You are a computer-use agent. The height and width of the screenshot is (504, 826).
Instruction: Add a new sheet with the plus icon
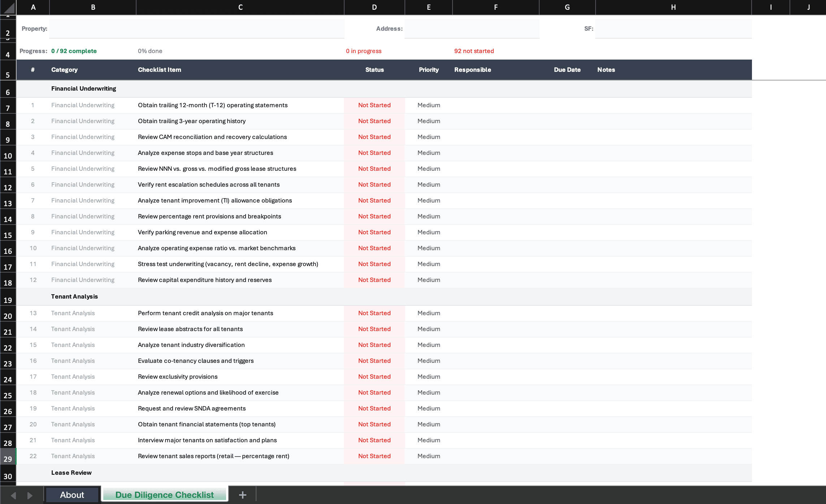(x=242, y=495)
